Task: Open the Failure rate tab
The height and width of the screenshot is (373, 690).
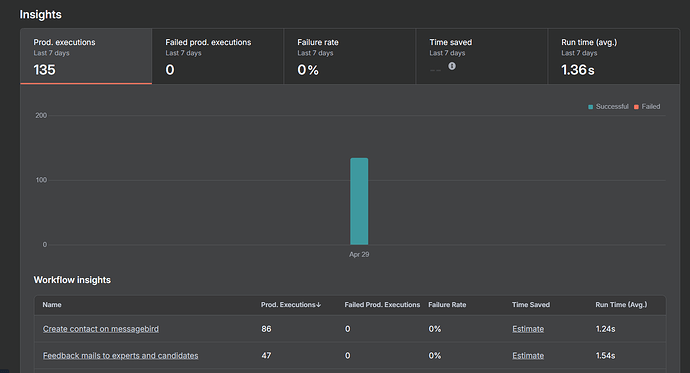Action: pos(350,56)
